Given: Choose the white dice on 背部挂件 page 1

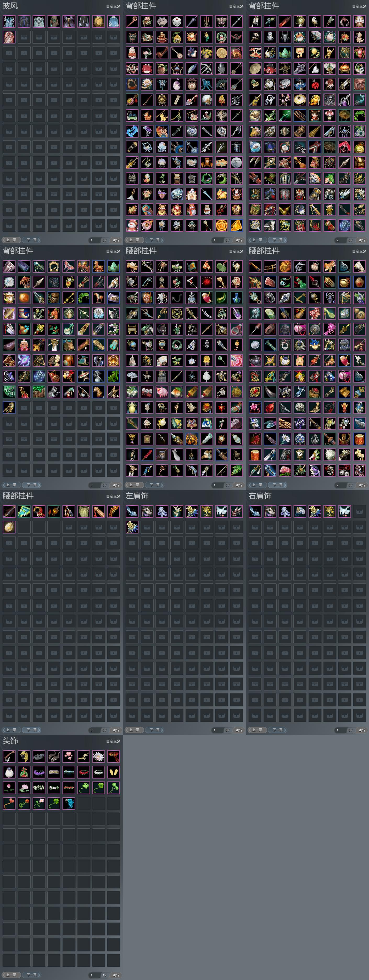Looking at the screenshot, I should (x=177, y=21).
